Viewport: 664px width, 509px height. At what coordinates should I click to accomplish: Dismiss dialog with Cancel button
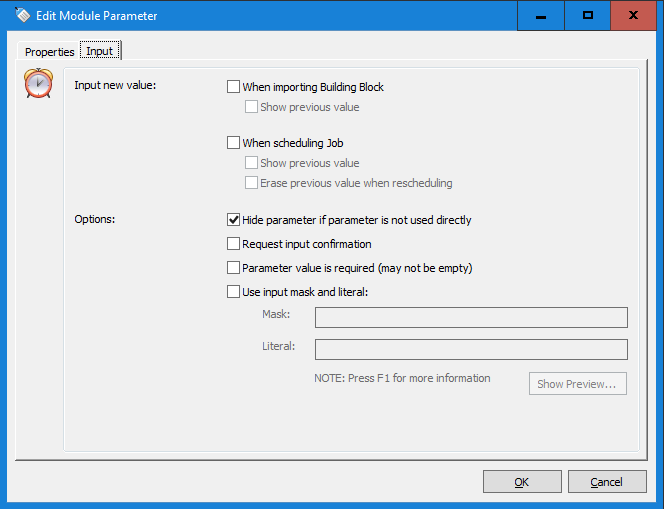(x=607, y=482)
